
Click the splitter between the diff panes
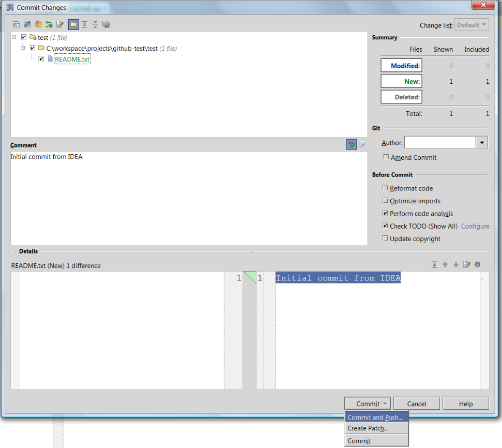[x=249, y=331]
